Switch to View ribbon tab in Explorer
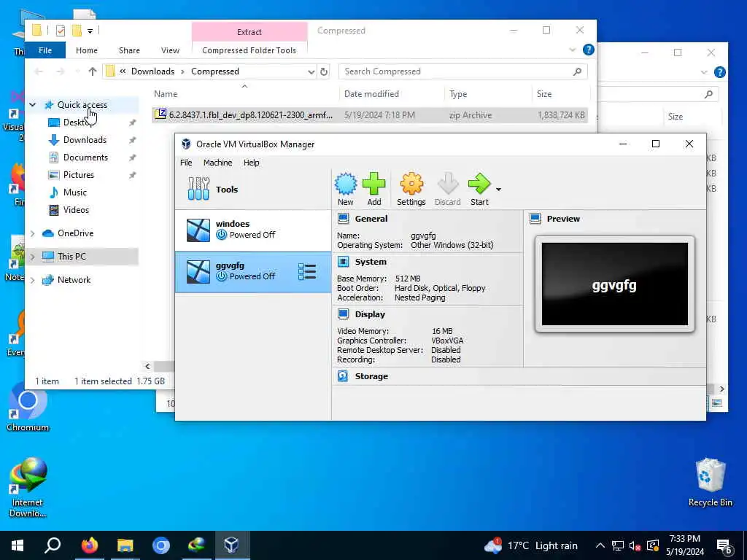Image resolution: width=747 pixels, height=560 pixels. pyautogui.click(x=170, y=50)
